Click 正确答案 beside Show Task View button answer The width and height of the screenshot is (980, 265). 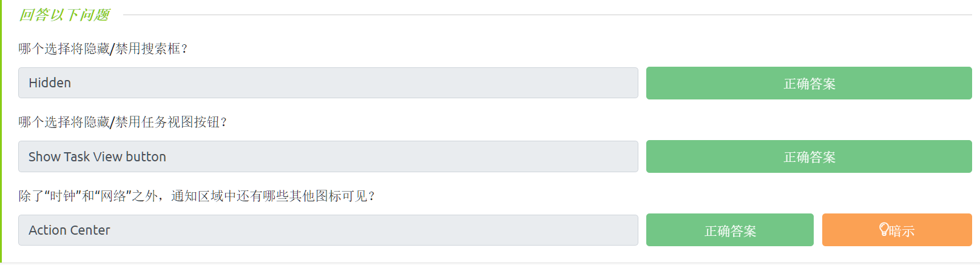[x=809, y=156]
